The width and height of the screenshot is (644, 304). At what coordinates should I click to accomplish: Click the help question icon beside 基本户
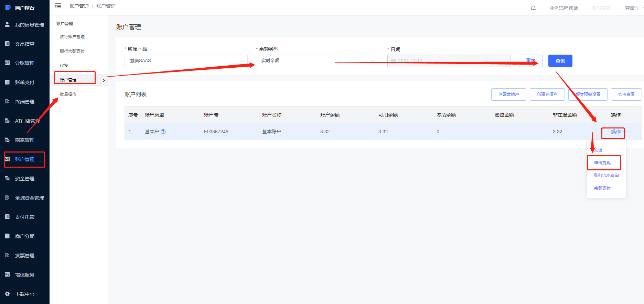click(x=163, y=132)
